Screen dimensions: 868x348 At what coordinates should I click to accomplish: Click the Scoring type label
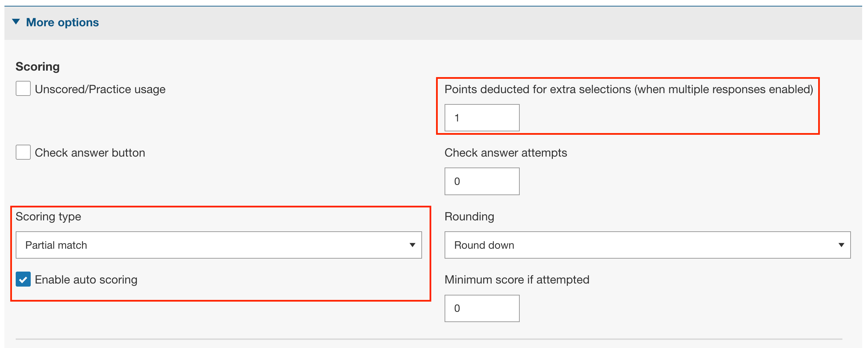pyautogui.click(x=48, y=217)
